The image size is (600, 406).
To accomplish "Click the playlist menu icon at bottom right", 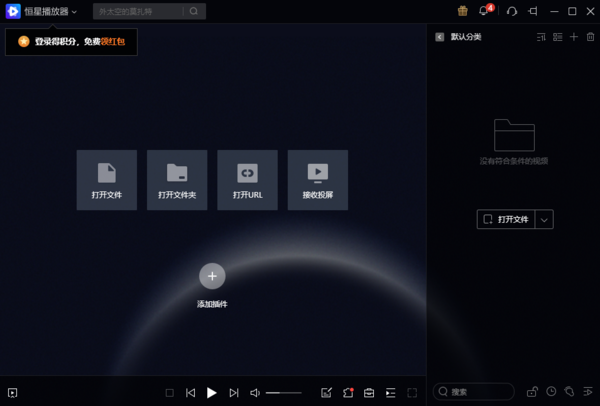I will coord(588,391).
